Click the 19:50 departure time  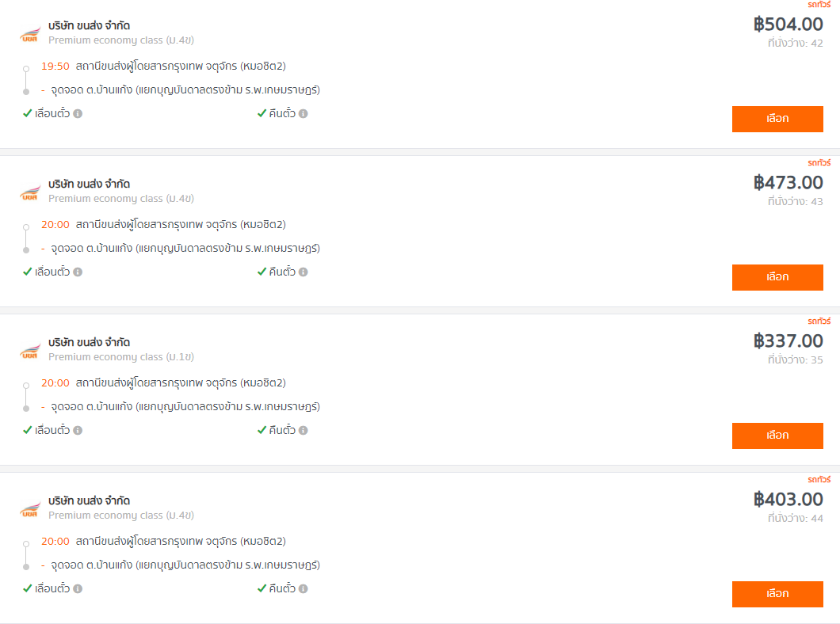tap(55, 67)
